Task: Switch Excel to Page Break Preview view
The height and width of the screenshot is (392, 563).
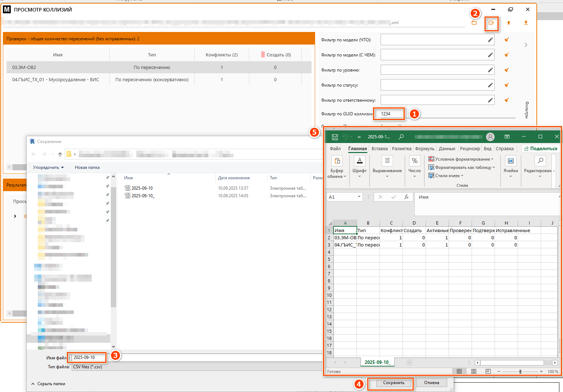Action: pos(488,371)
